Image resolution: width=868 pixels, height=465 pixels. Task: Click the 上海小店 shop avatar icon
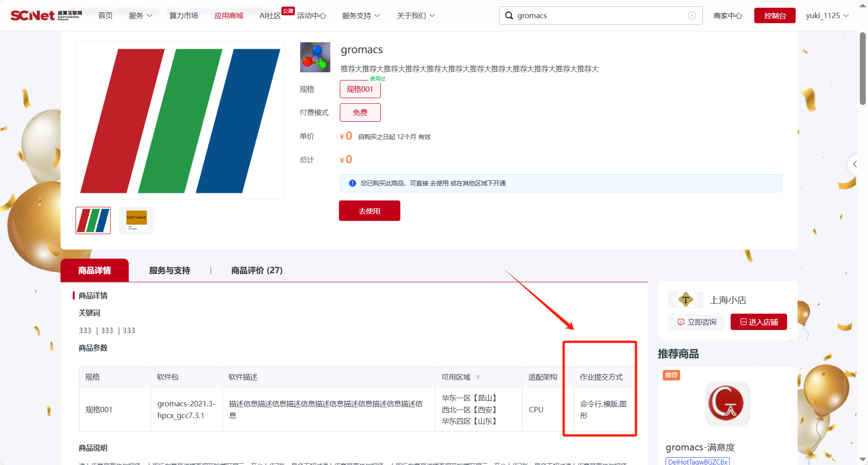click(x=686, y=300)
